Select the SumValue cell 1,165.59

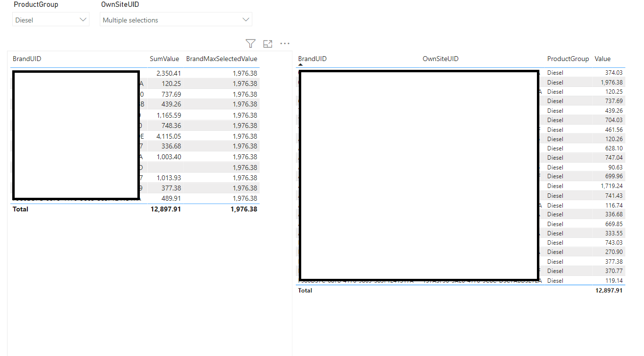pos(169,115)
